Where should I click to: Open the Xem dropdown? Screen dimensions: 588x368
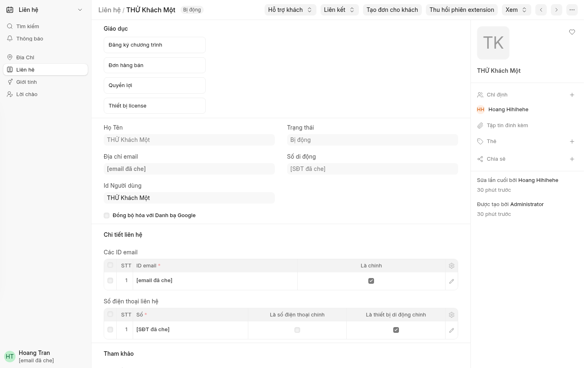517,10
